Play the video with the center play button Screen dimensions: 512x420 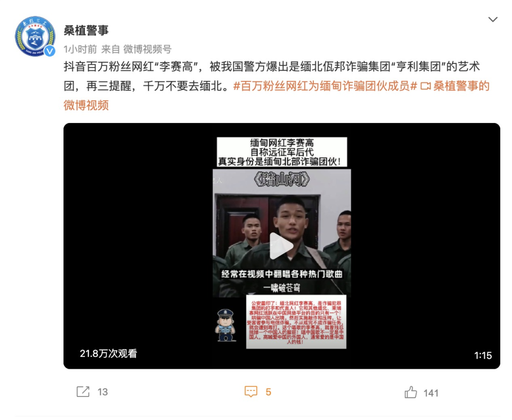click(282, 246)
